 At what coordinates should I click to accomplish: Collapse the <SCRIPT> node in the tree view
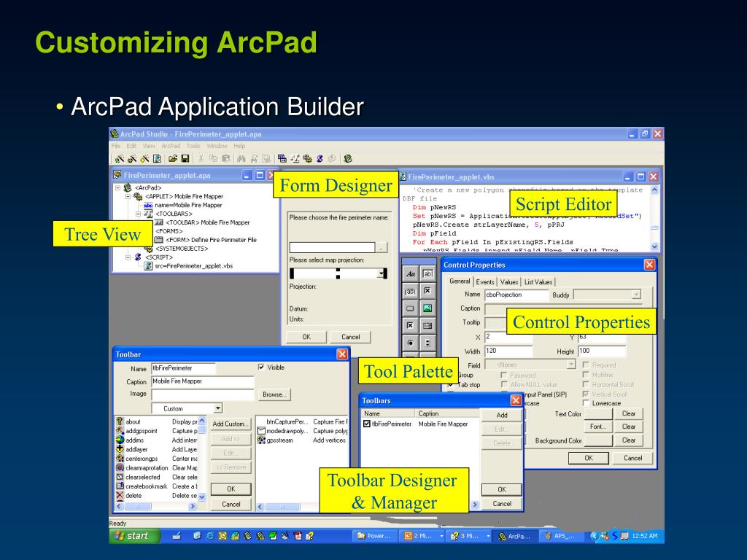point(128,257)
